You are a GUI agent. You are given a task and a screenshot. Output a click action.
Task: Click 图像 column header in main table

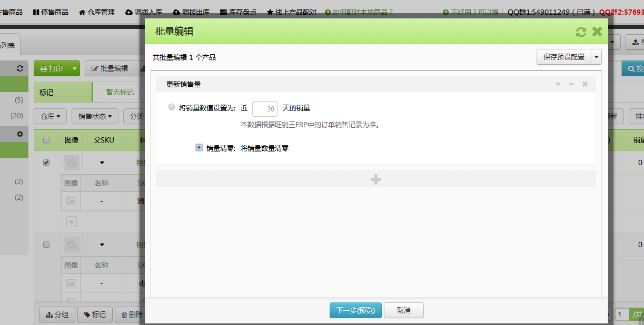coord(72,140)
